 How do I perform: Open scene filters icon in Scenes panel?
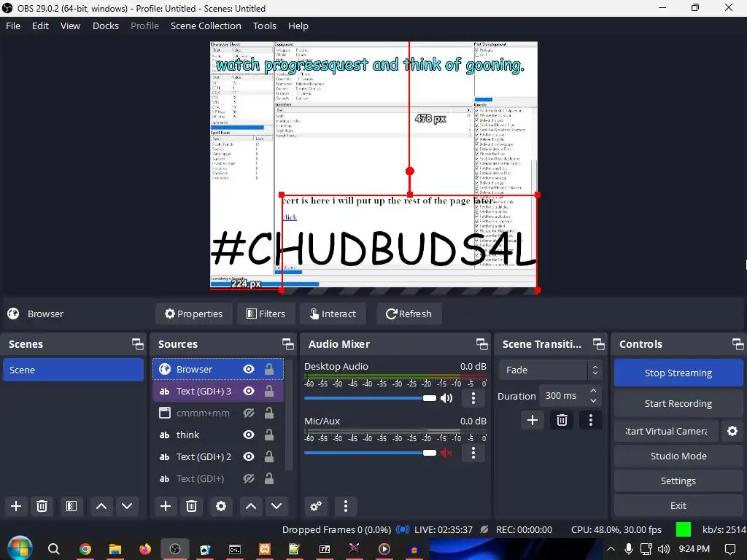click(71, 506)
